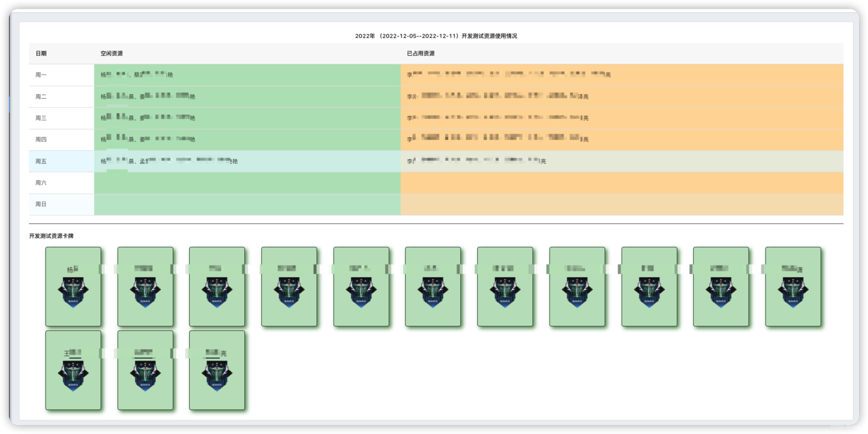Select the 周三 date cell
Image resolution: width=868 pixels, height=434 pixels.
(61, 118)
